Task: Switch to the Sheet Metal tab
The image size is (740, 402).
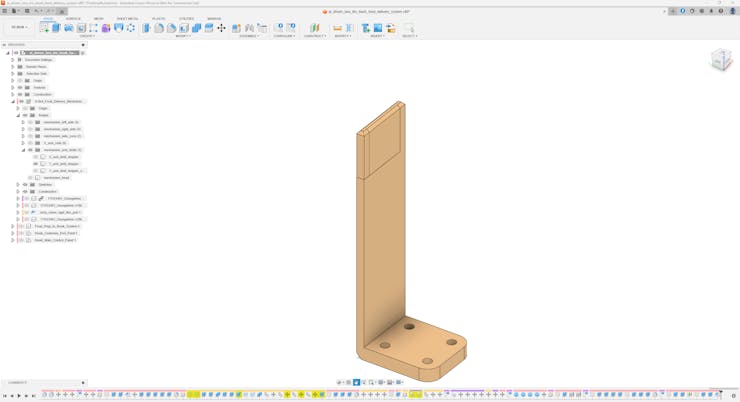Action: [127, 18]
